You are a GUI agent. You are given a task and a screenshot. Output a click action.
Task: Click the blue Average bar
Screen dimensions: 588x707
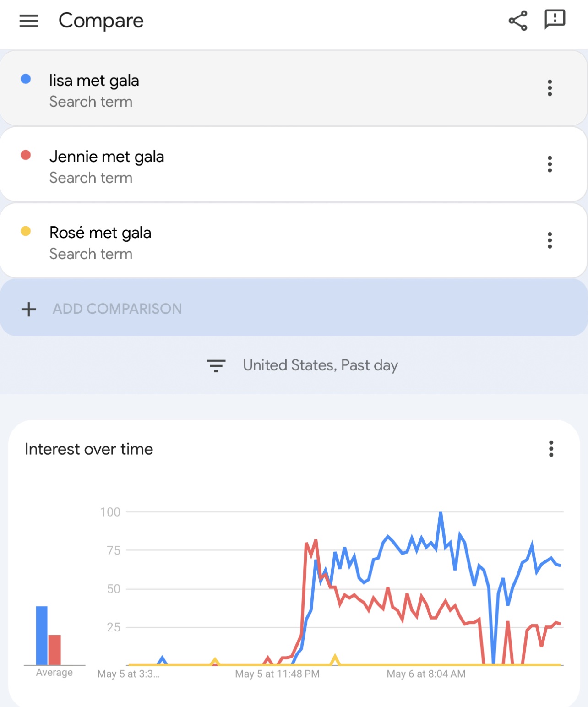(x=42, y=636)
